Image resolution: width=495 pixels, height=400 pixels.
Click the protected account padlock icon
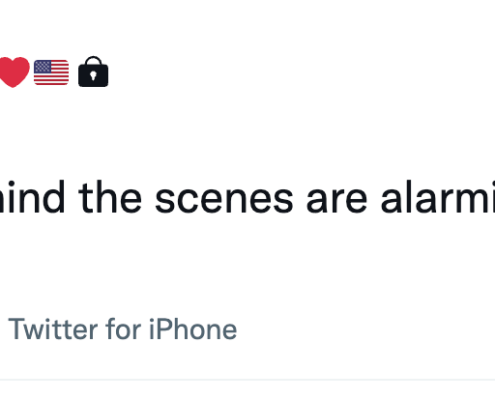pos(93,71)
